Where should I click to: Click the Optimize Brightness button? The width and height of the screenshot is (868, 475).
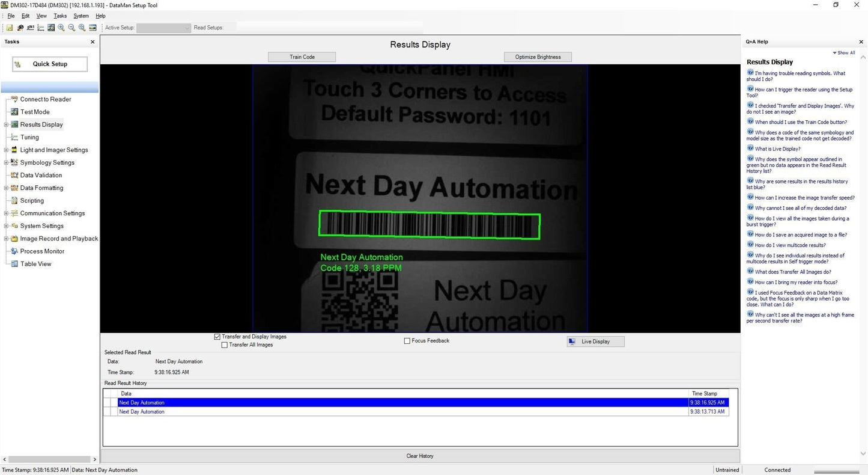[x=538, y=57]
